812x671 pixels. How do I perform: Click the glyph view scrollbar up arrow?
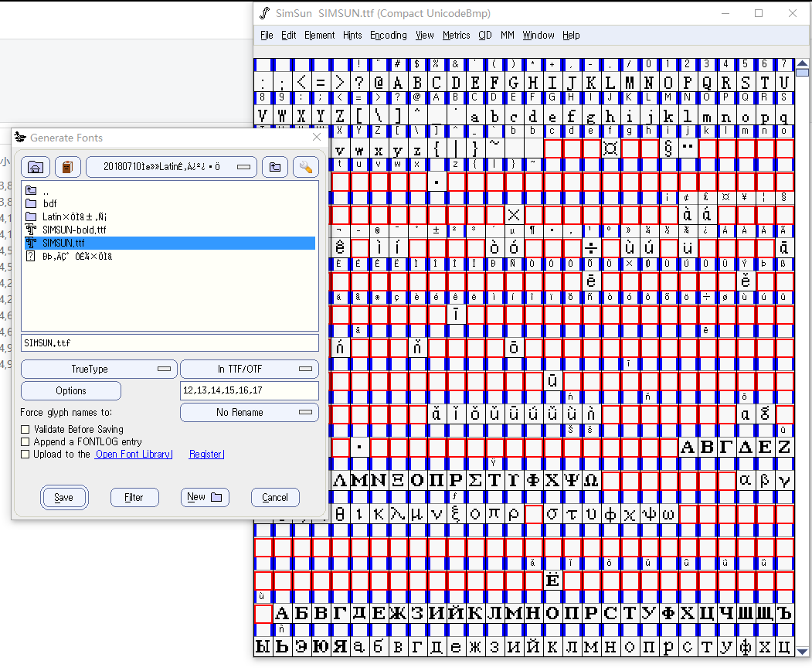(x=802, y=63)
